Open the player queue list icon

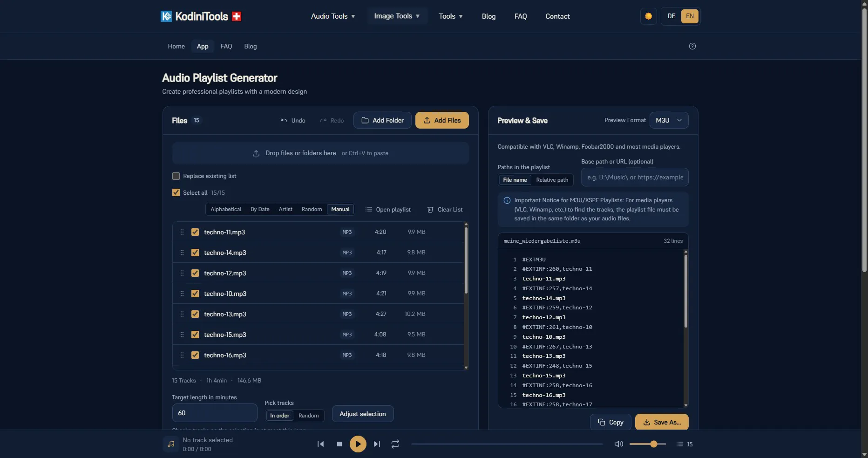[680, 444]
